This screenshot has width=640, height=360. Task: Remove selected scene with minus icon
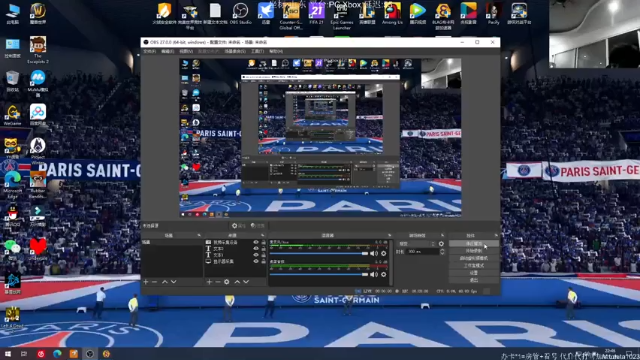click(154, 282)
